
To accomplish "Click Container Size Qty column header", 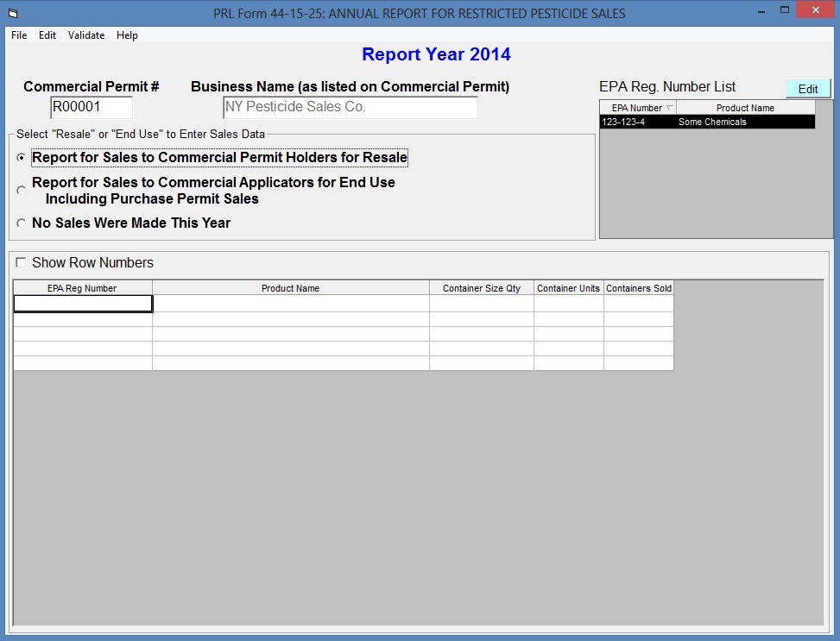I will 482,287.
